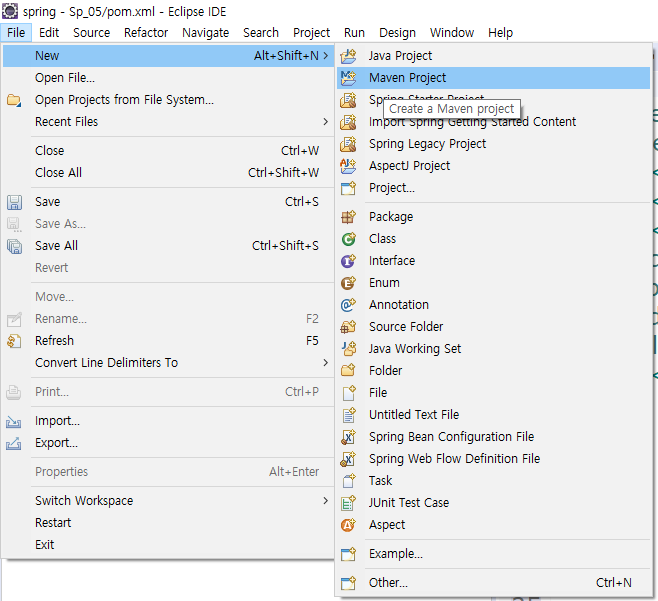
Task: Click the green Class icon
Action: (x=348, y=239)
